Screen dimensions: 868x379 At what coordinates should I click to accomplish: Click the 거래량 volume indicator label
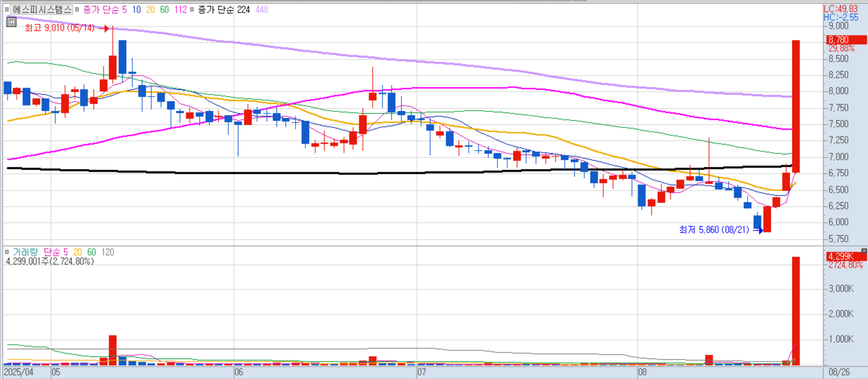pos(25,252)
